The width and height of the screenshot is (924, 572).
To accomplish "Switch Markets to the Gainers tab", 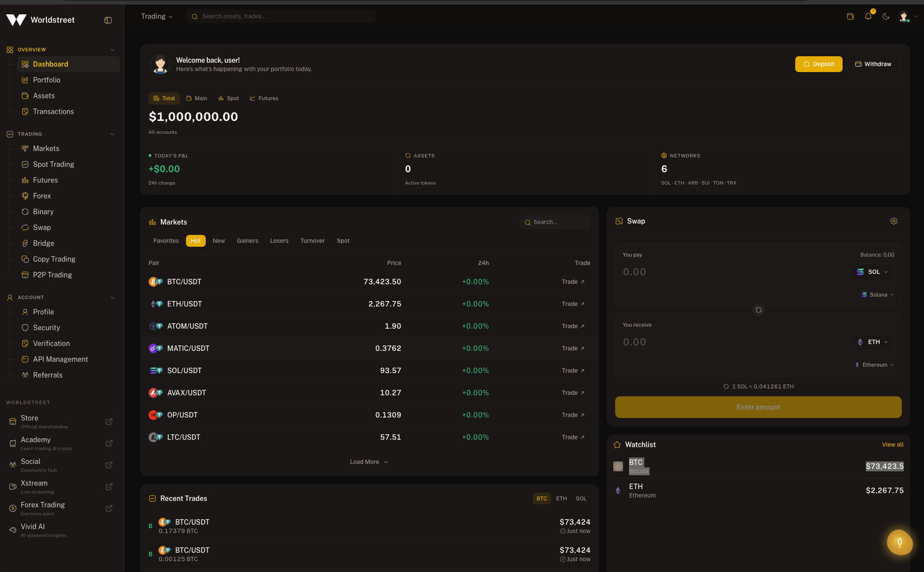I will pos(247,241).
